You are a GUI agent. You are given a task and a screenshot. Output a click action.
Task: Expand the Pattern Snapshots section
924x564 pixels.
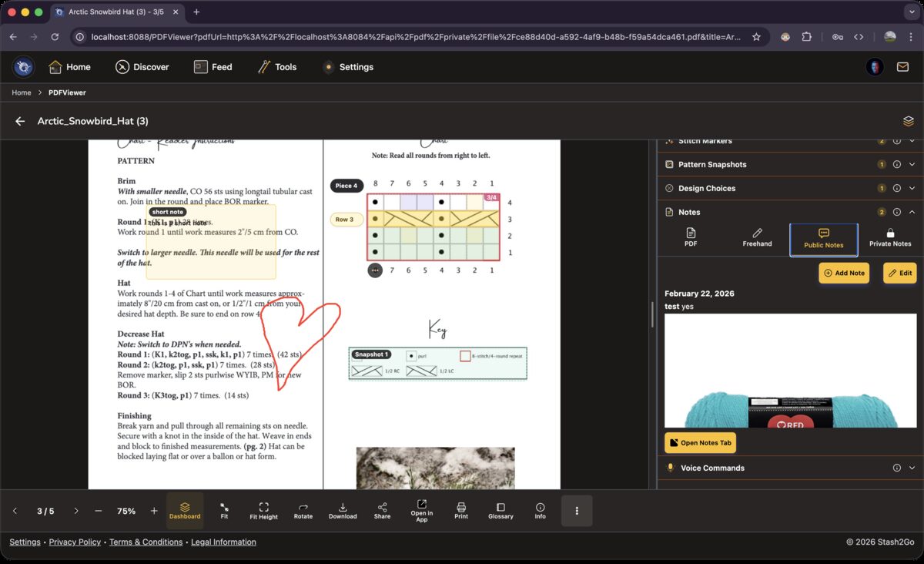[x=912, y=164]
